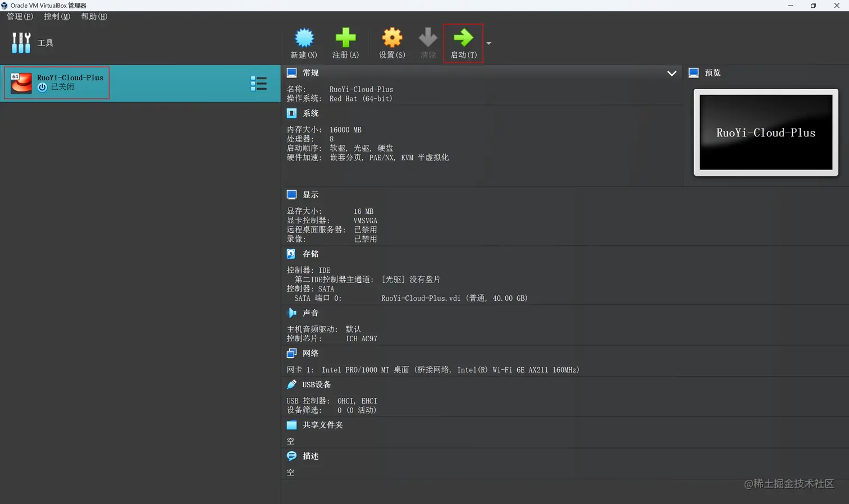Screen dimensions: 849x504
Task: Open the USB设备 section heading
Action: click(x=316, y=384)
